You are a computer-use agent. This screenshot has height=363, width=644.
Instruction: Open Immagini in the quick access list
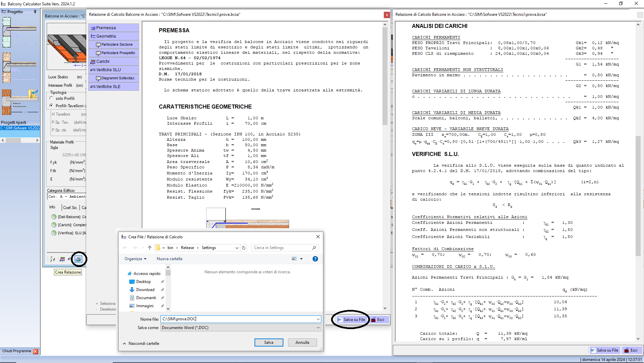145,306
